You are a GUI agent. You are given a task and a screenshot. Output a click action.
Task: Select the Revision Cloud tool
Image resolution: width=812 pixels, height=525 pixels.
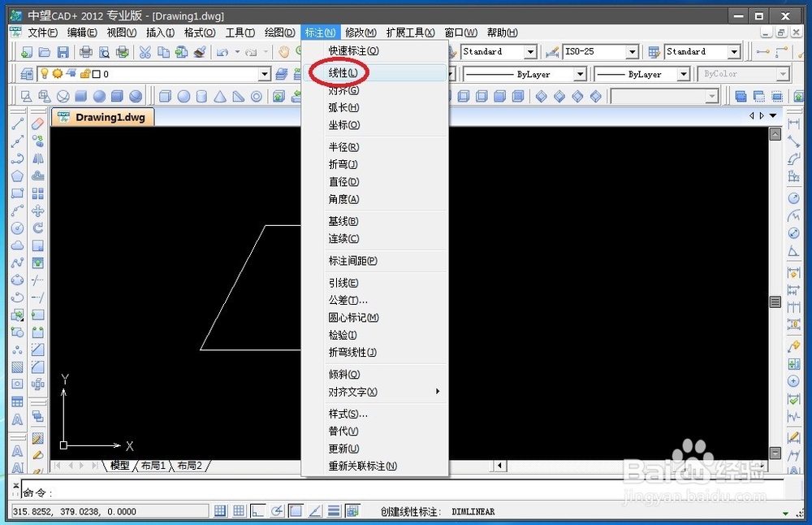[x=18, y=245]
